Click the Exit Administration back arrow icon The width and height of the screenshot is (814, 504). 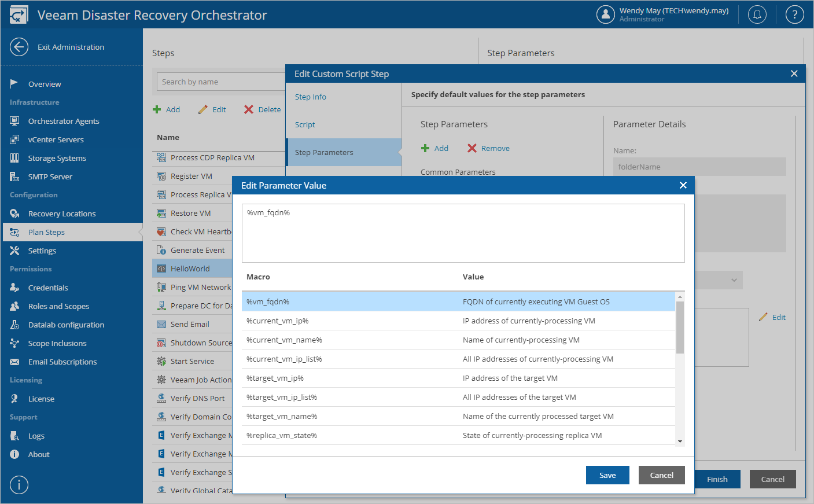[x=19, y=47]
